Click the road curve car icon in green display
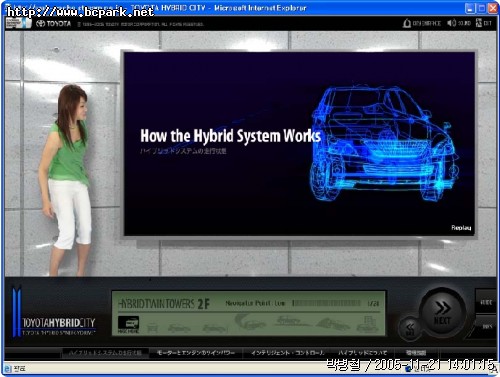This screenshot has width=500, height=377. tap(250, 322)
